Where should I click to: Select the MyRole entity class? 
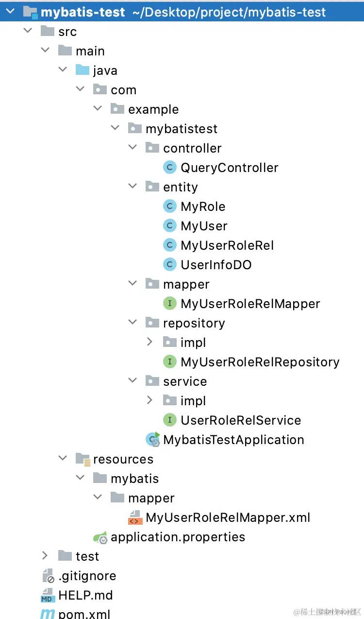203,206
